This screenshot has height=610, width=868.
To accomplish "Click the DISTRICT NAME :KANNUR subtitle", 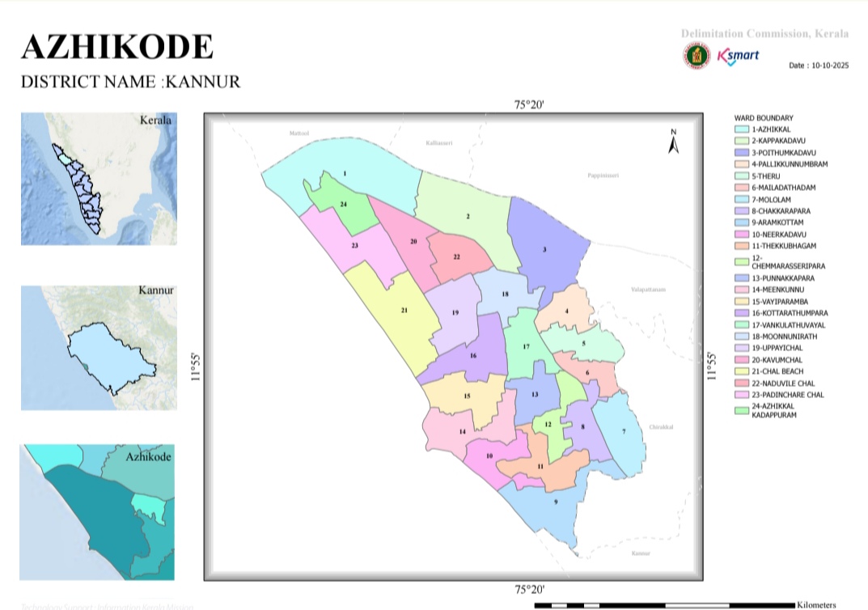I will click(x=130, y=82).
